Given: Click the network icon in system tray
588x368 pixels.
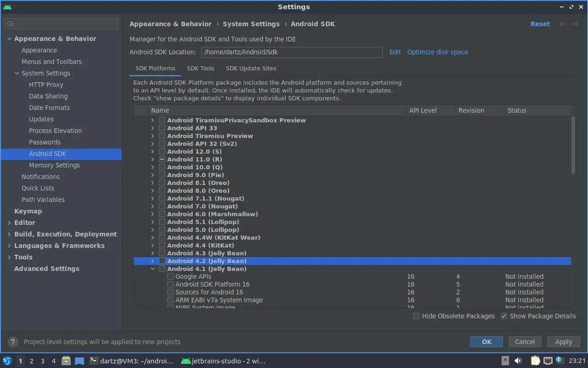Looking at the screenshot, I should (x=548, y=361).
